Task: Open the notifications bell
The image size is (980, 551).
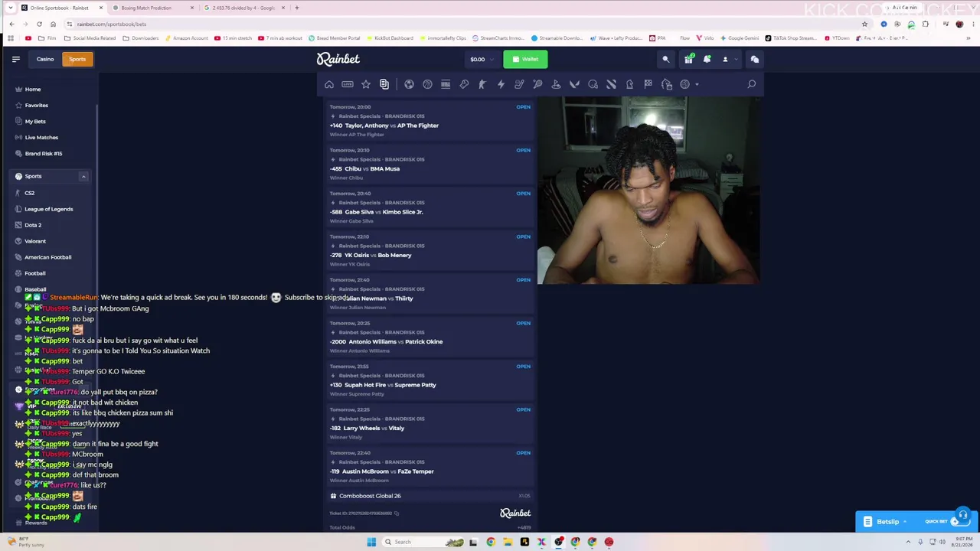Action: [707, 59]
